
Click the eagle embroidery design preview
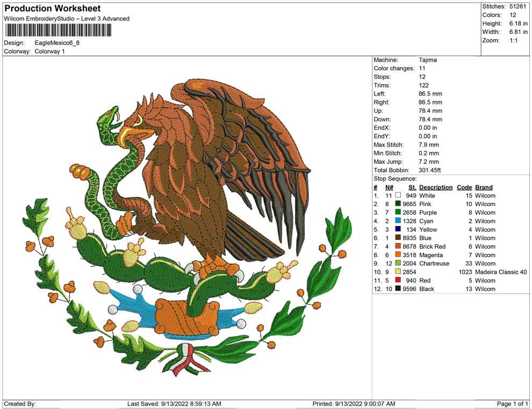(188, 228)
